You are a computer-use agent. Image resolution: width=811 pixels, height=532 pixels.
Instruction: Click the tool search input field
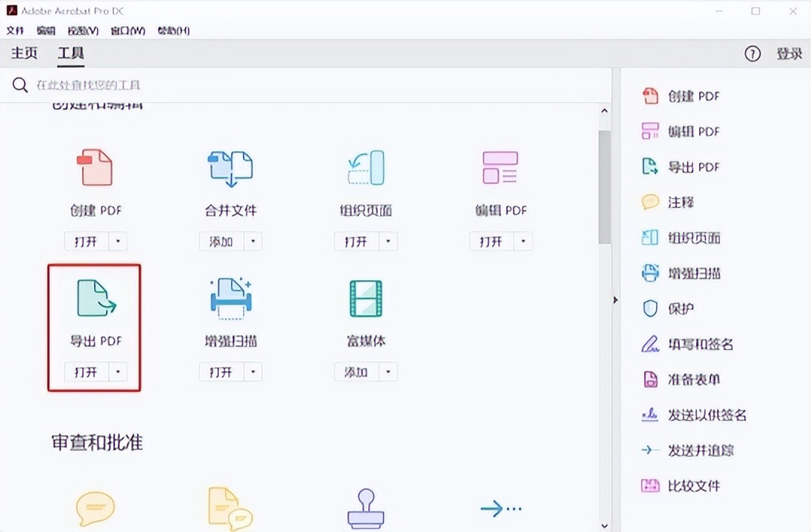tap(298, 85)
